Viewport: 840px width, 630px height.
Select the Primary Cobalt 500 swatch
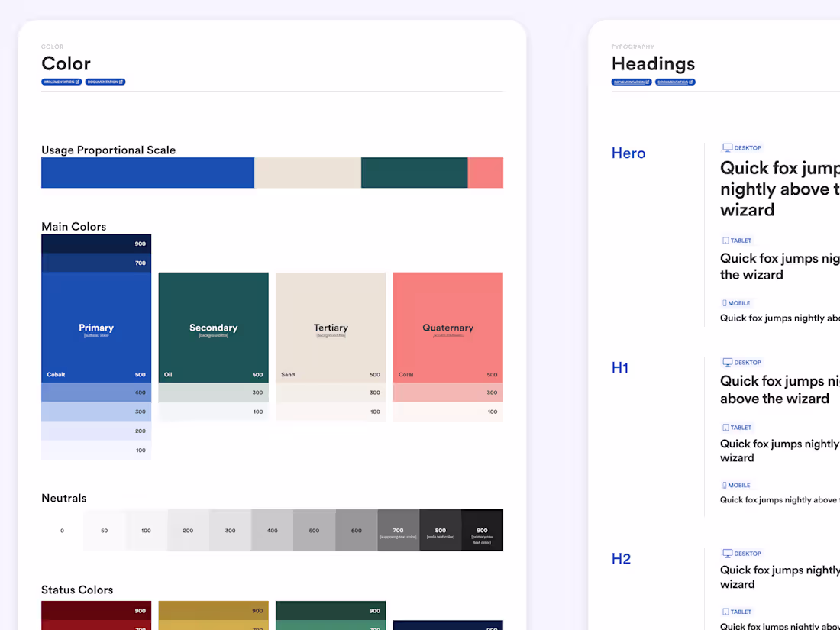click(96, 328)
